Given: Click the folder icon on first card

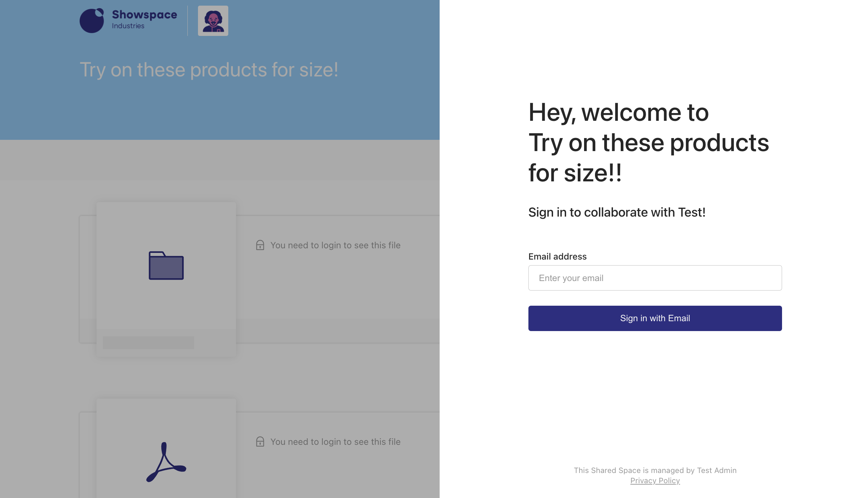Looking at the screenshot, I should (166, 266).
